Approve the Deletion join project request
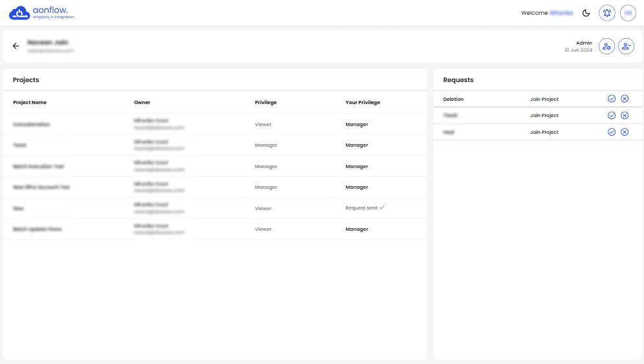This screenshot has width=644, height=364. click(x=612, y=99)
